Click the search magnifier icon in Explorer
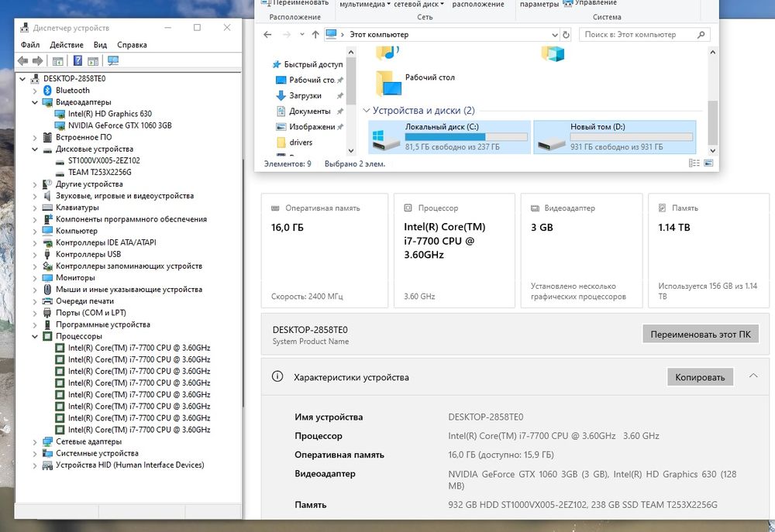Viewport: 775px width, 532px height. [x=701, y=35]
